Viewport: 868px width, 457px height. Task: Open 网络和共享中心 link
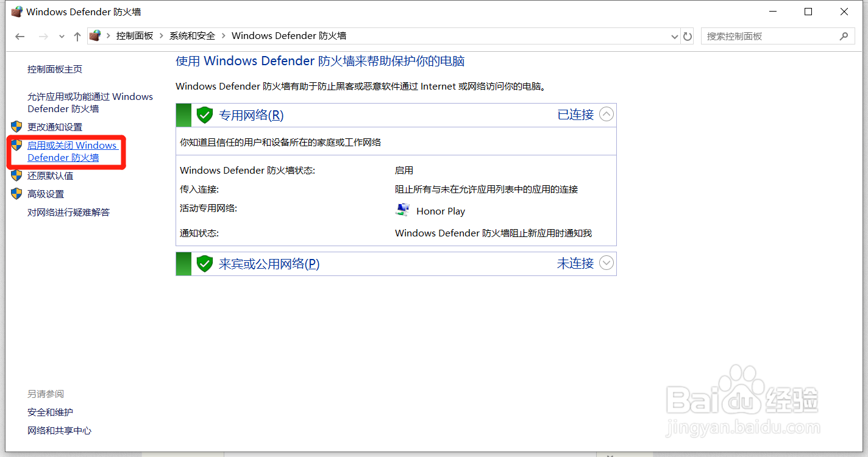click(x=59, y=431)
